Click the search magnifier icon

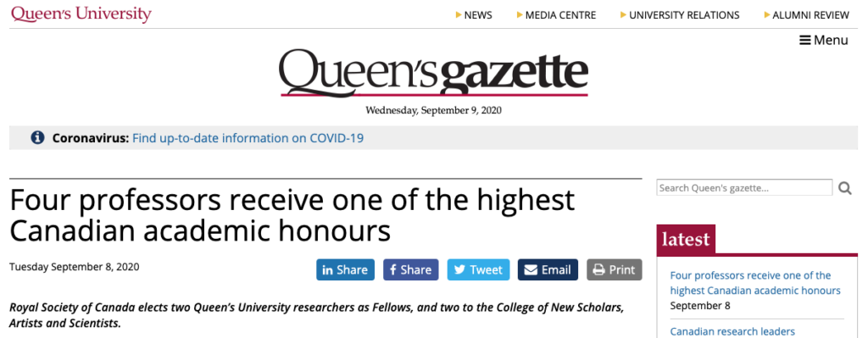point(845,189)
